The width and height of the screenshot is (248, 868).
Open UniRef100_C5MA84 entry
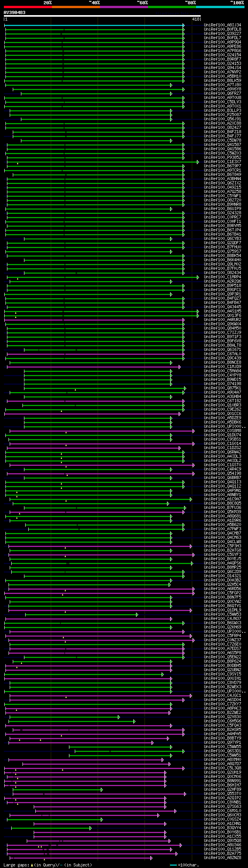[x=222, y=371]
